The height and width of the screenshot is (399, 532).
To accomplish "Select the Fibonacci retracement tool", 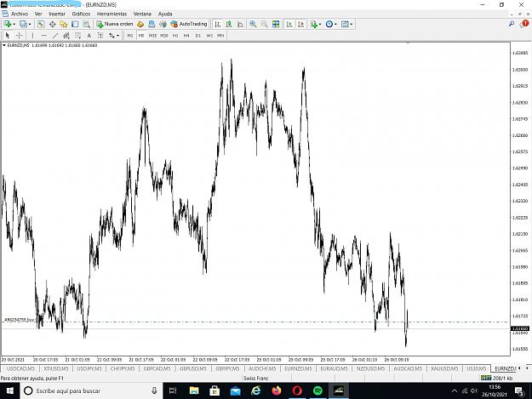I will tap(77, 35).
